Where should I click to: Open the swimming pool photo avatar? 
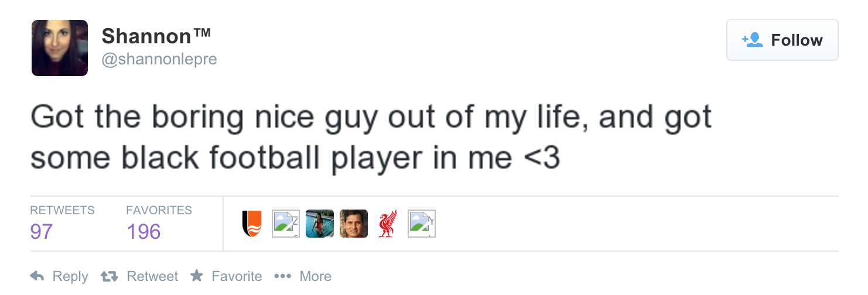[x=320, y=224]
